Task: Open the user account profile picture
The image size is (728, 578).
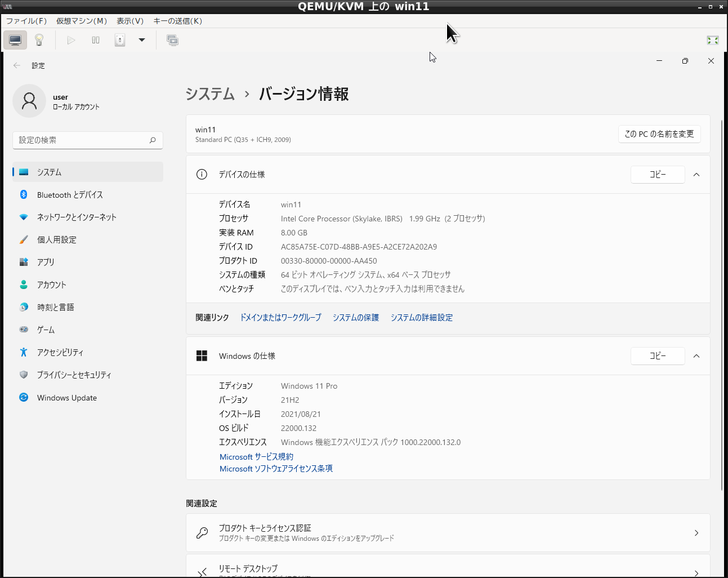Action: pos(29,101)
